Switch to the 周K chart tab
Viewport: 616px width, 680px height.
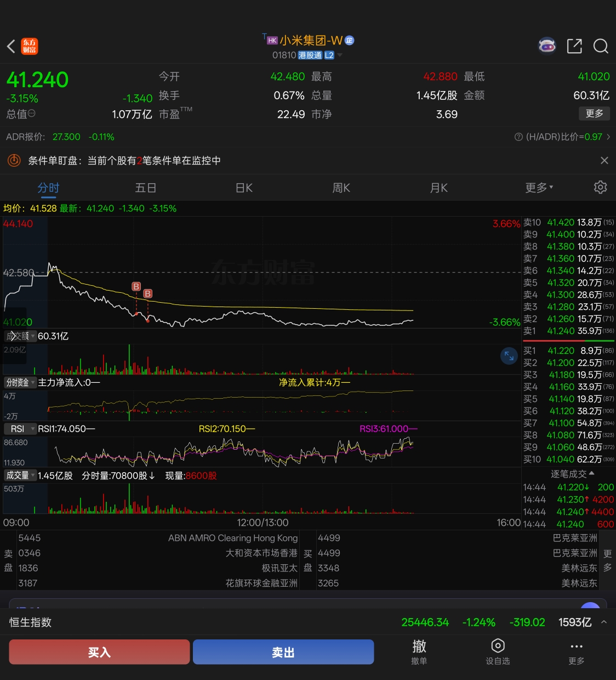click(341, 188)
